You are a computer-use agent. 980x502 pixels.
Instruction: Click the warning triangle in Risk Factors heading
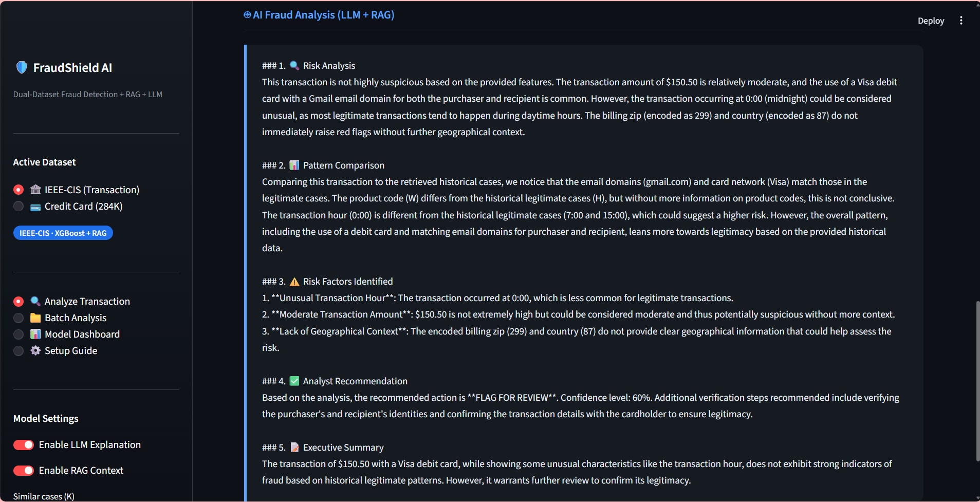(293, 281)
